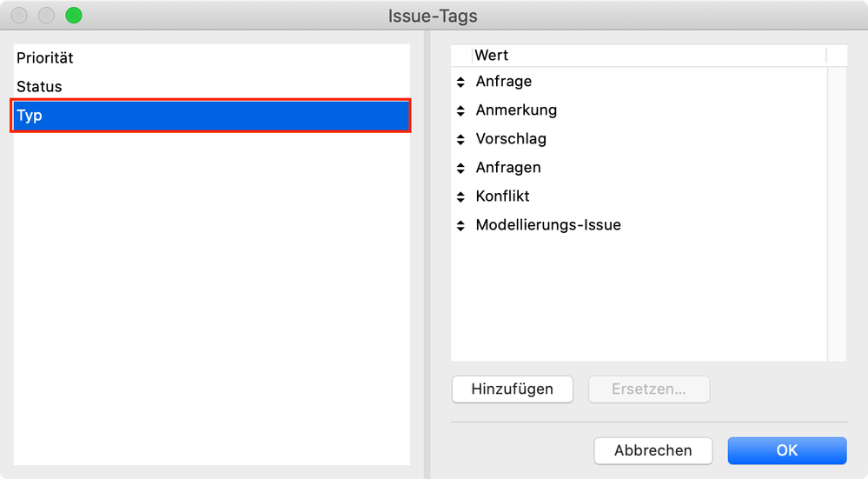Click reorder handle beside Anmerkung
868x479 pixels.
coord(461,110)
